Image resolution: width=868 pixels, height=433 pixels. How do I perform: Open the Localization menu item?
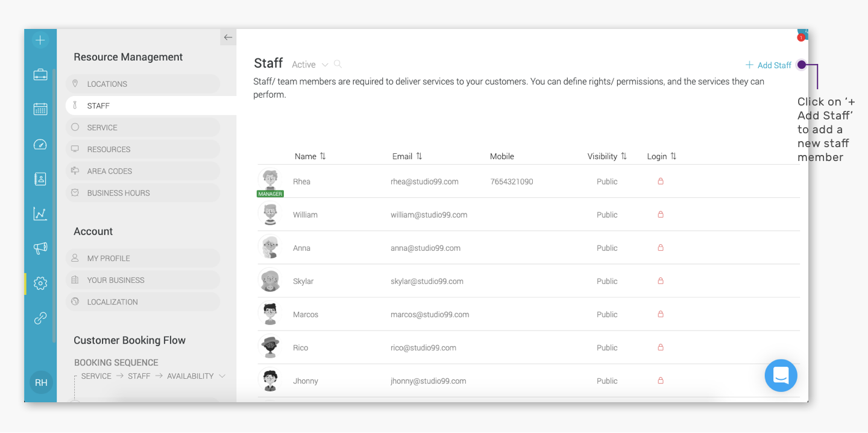[143, 302]
